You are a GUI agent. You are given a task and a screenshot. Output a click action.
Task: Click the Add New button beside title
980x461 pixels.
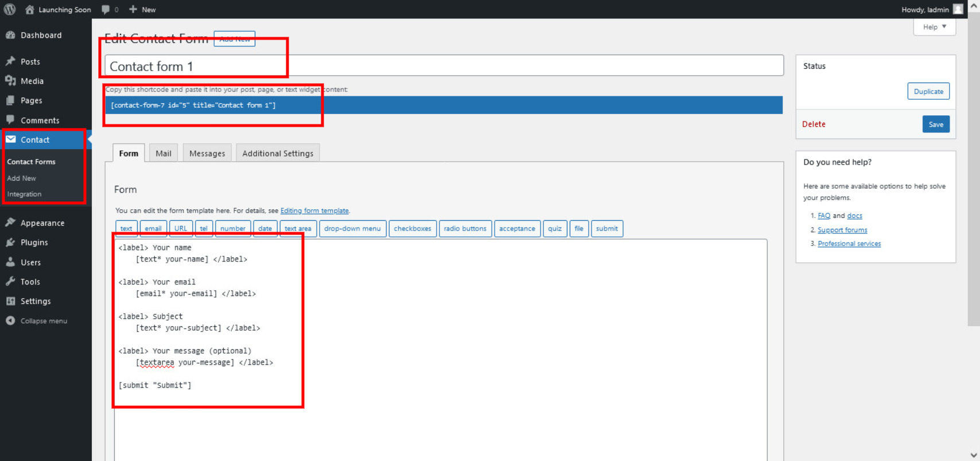coord(235,39)
